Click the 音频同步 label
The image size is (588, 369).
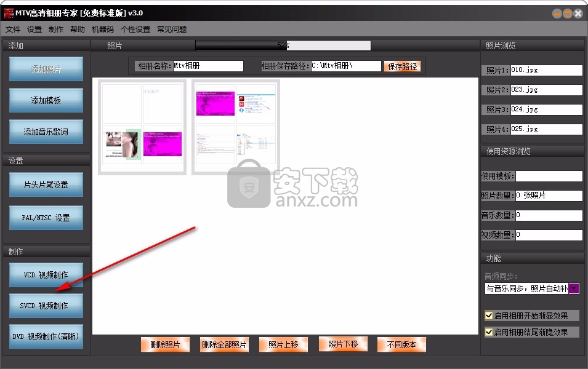click(501, 277)
